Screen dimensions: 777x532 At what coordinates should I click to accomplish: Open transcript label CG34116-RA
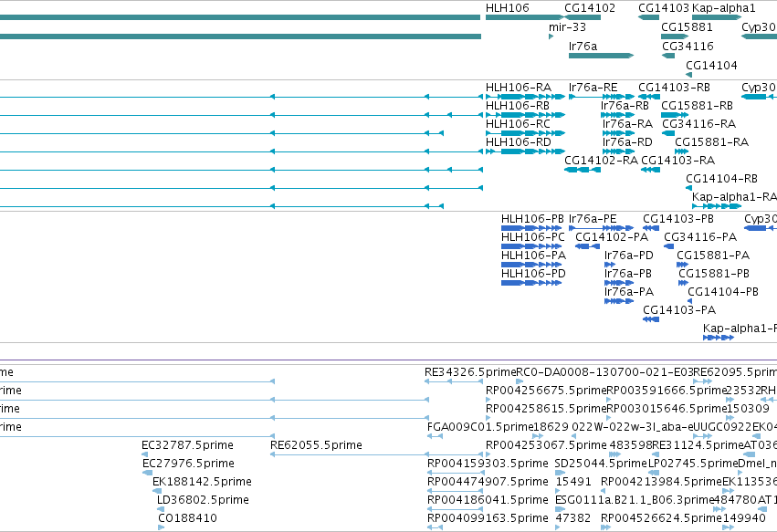click(699, 124)
